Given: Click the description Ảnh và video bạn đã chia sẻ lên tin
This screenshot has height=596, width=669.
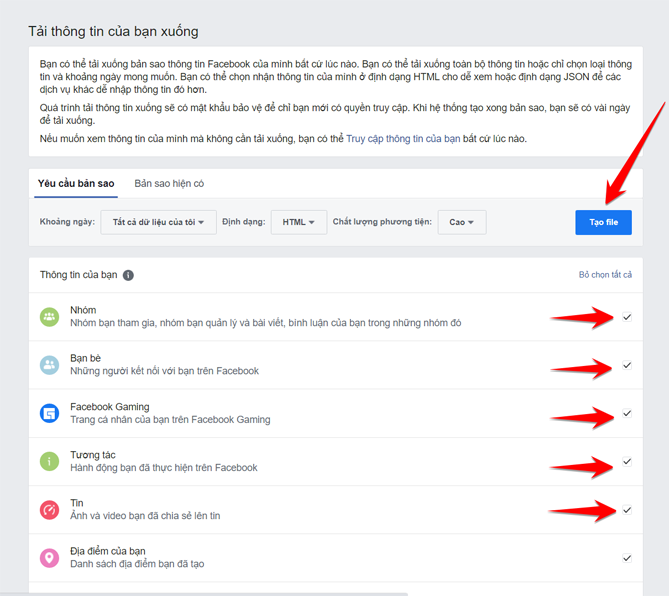Looking at the screenshot, I should pos(145,516).
